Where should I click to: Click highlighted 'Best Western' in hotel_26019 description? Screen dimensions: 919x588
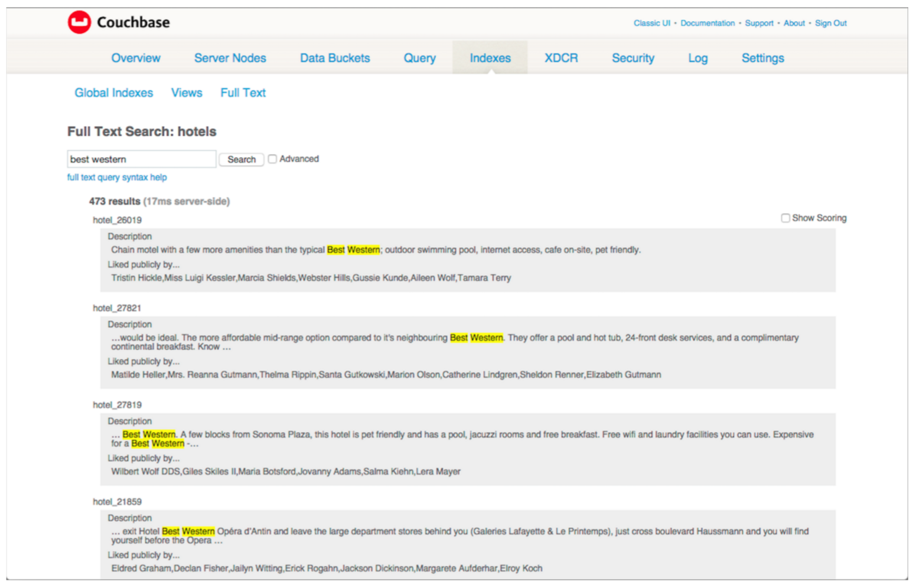click(x=353, y=250)
